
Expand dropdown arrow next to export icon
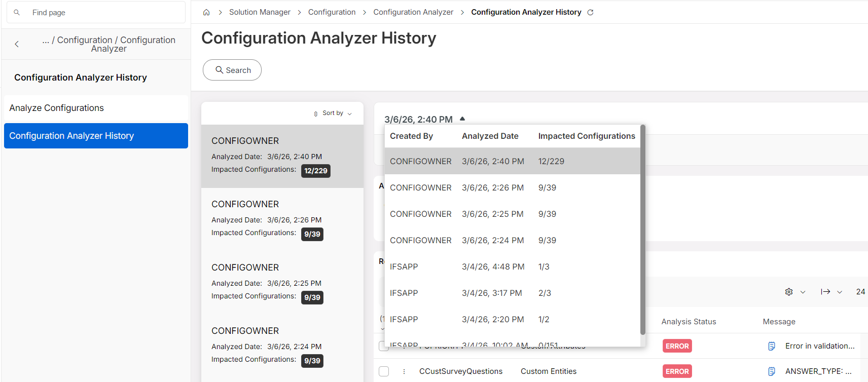pos(840,292)
